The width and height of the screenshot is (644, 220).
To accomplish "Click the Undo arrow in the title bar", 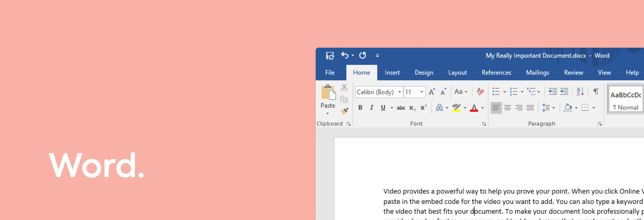I will click(345, 55).
